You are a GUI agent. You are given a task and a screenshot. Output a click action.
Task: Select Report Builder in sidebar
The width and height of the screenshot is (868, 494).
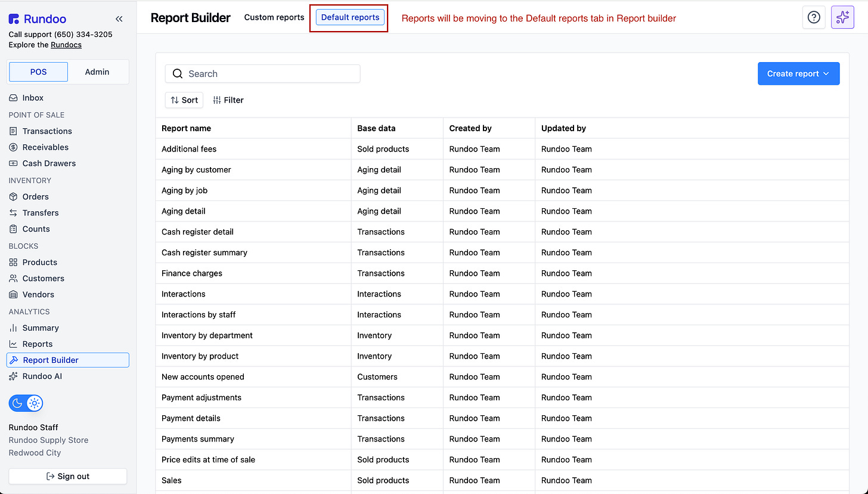click(x=68, y=360)
